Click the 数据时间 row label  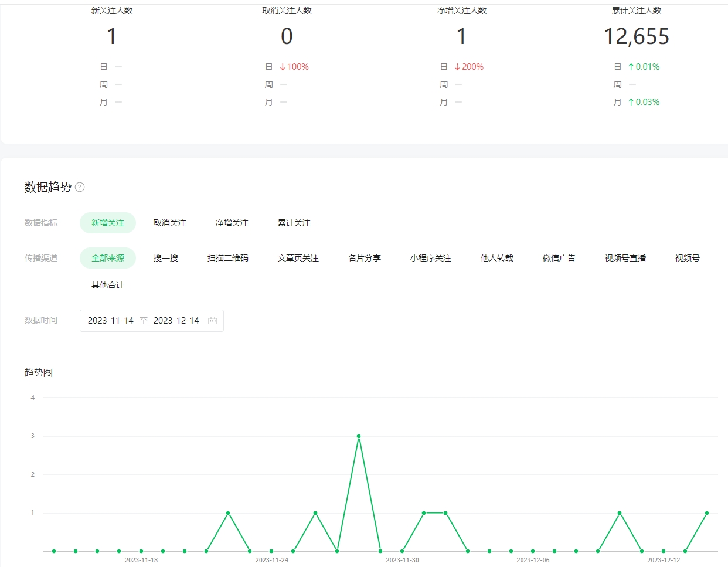(41, 320)
